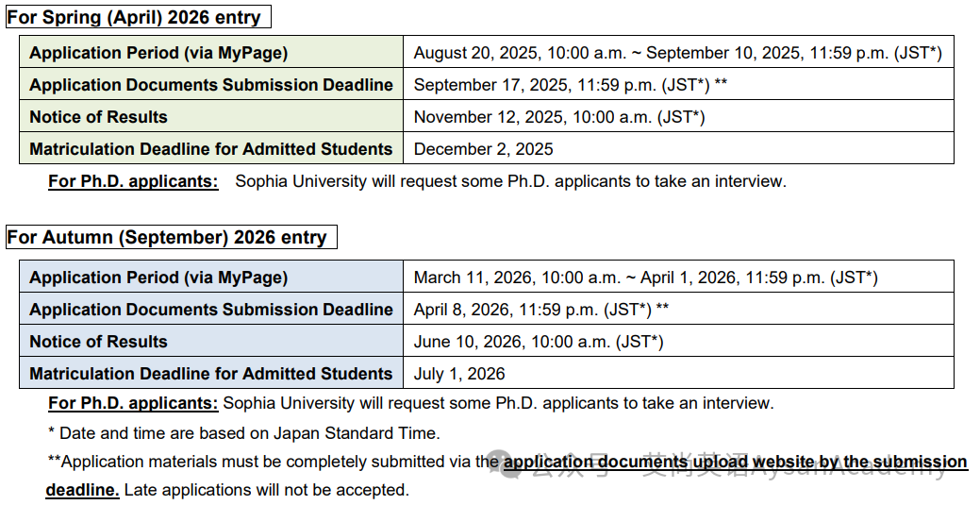Select the August 20, 2025 application period dates

tap(677, 53)
